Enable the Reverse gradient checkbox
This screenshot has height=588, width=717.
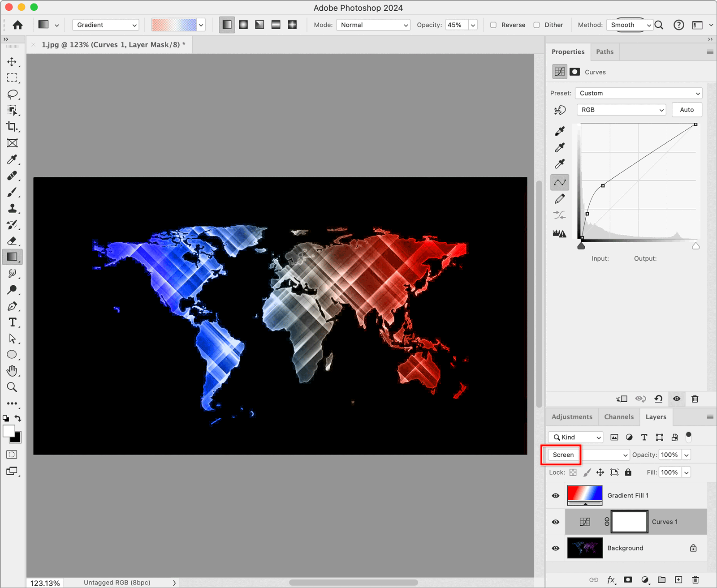[x=493, y=25]
